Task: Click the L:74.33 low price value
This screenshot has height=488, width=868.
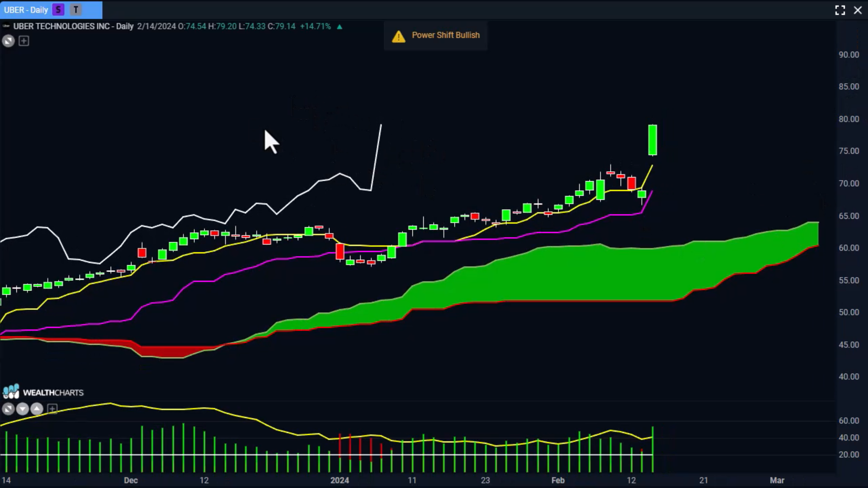Action: click(252, 26)
